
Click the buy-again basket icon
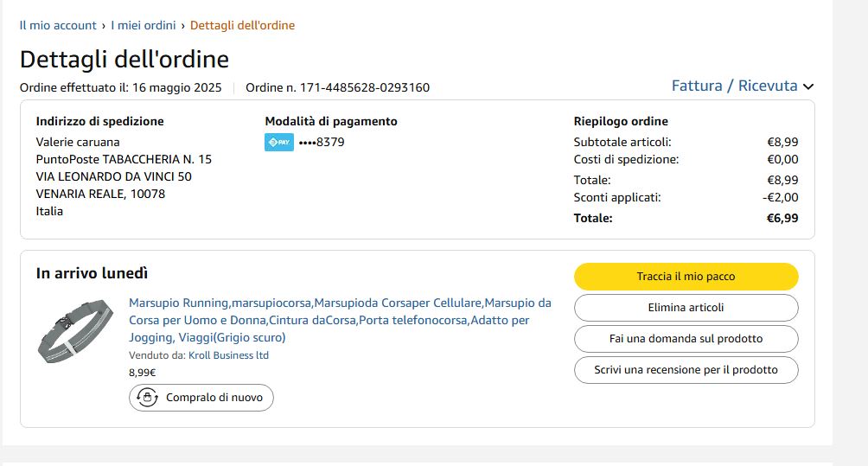148,398
